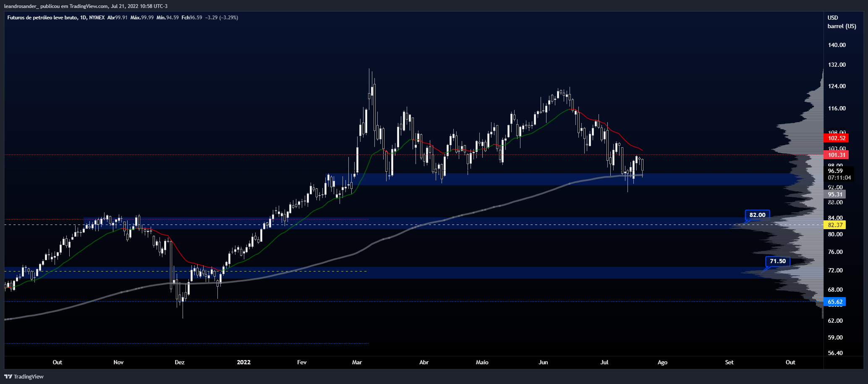This screenshot has height=384, width=868.
Task: Click the Set label on the time axis
Action: (x=729, y=362)
